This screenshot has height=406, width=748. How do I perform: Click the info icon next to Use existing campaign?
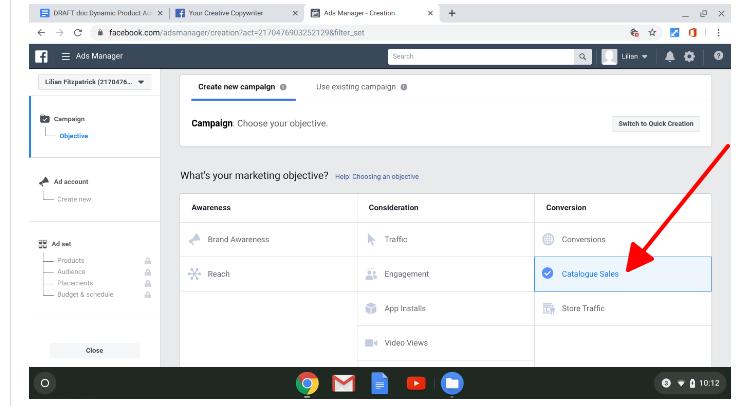pos(404,87)
